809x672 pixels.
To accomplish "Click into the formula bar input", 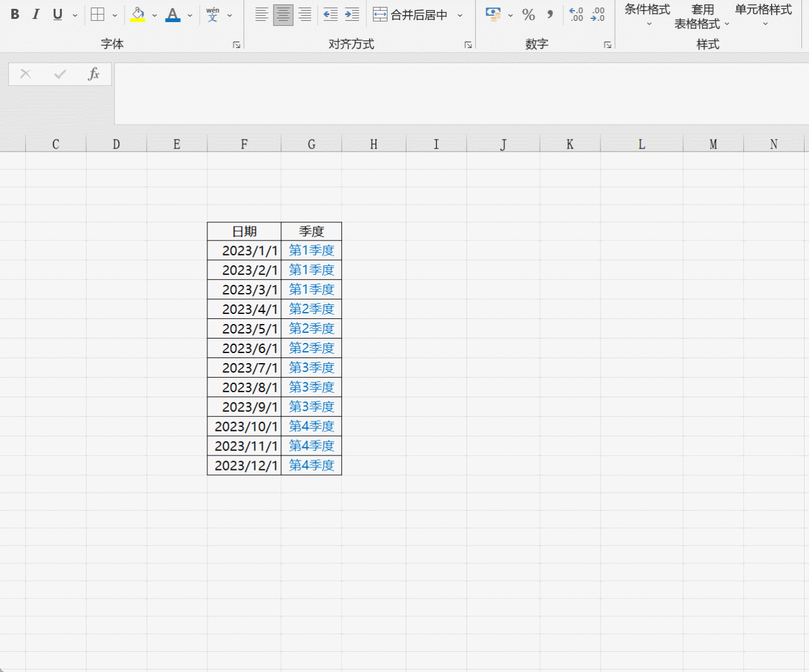I will (x=461, y=93).
